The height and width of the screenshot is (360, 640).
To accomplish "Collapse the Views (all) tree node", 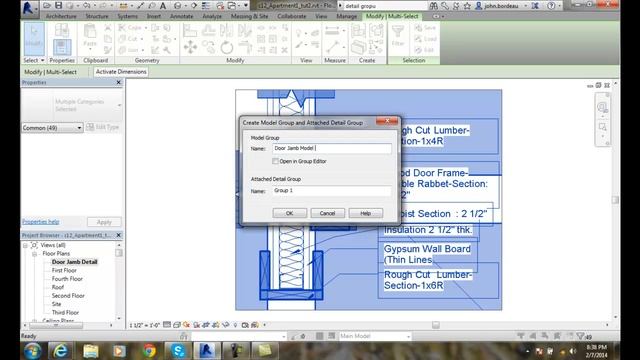I will 25,245.
